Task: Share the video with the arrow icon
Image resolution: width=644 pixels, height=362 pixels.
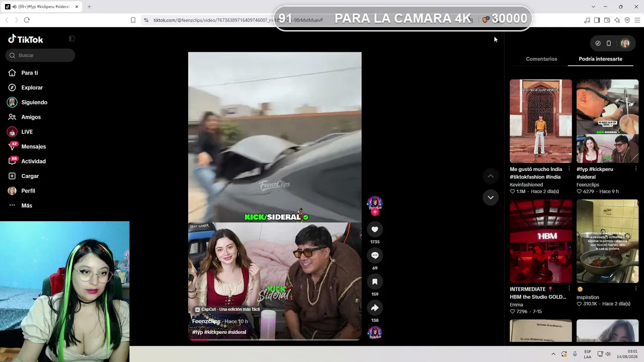Action: (x=375, y=308)
